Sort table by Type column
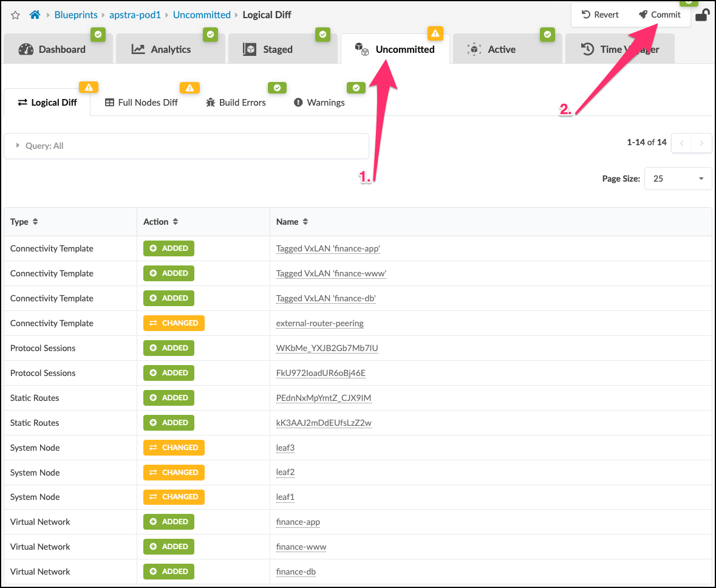The image size is (716, 588). (35, 222)
